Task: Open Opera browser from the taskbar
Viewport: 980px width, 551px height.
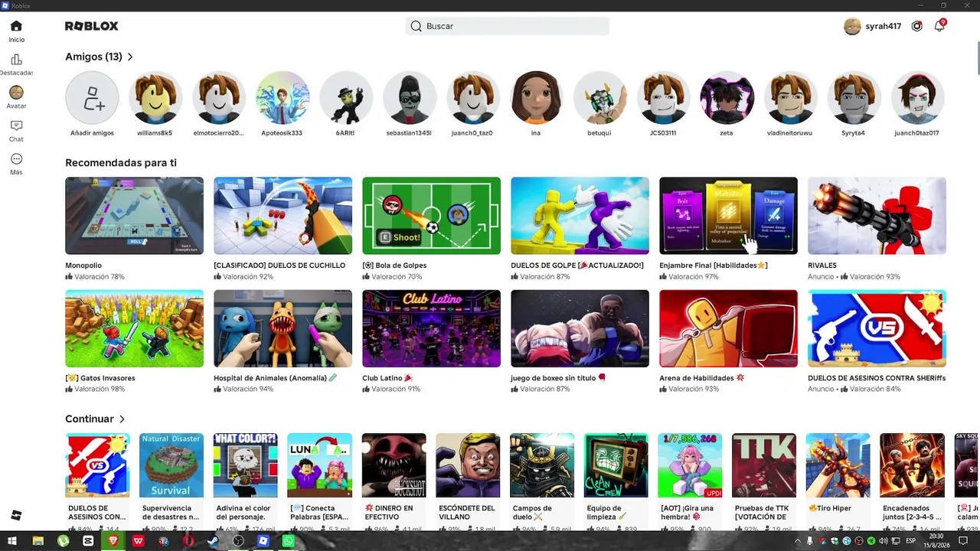Action: pyautogui.click(x=188, y=541)
